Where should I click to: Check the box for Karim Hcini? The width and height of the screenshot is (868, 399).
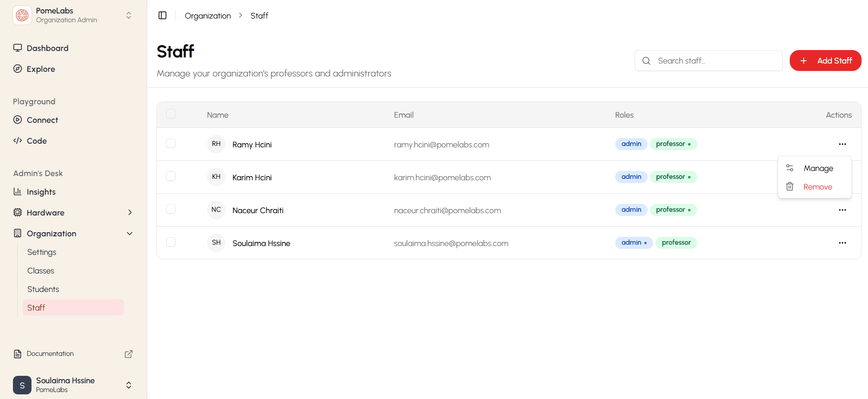coord(171,176)
